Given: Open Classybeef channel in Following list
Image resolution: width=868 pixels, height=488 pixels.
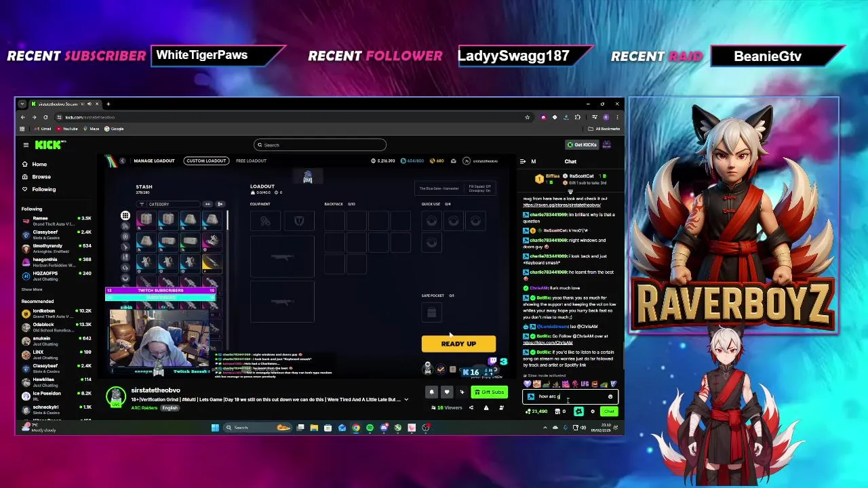Looking at the screenshot, I should [x=57, y=234].
